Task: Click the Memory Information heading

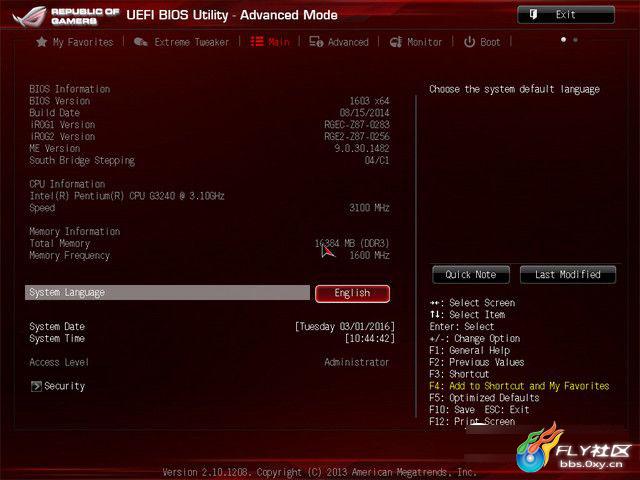Action: (x=75, y=231)
